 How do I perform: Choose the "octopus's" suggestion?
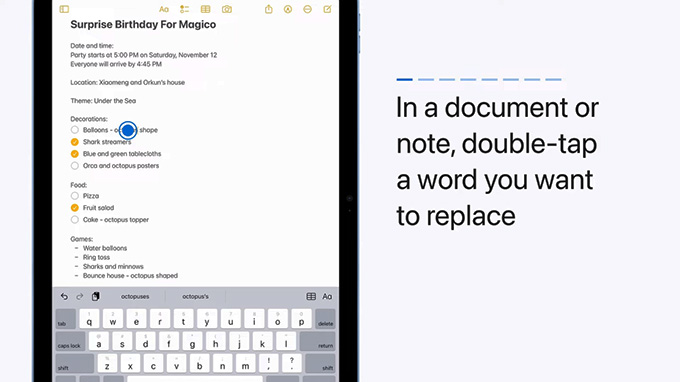(195, 297)
